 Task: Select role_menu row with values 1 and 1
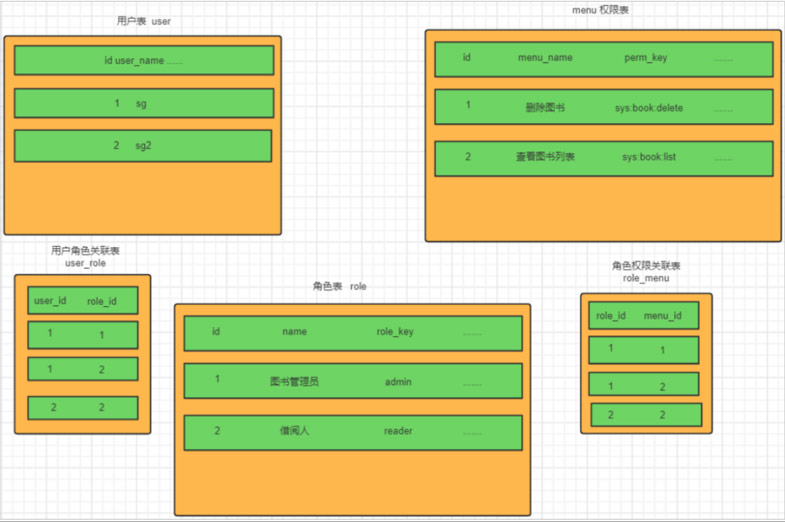point(644,349)
